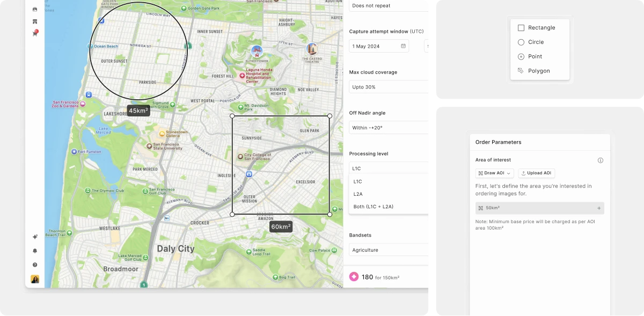Click the 'EXCELSIOR' neighborhood label
The width and height of the screenshot is (644, 316).
[x=305, y=182]
